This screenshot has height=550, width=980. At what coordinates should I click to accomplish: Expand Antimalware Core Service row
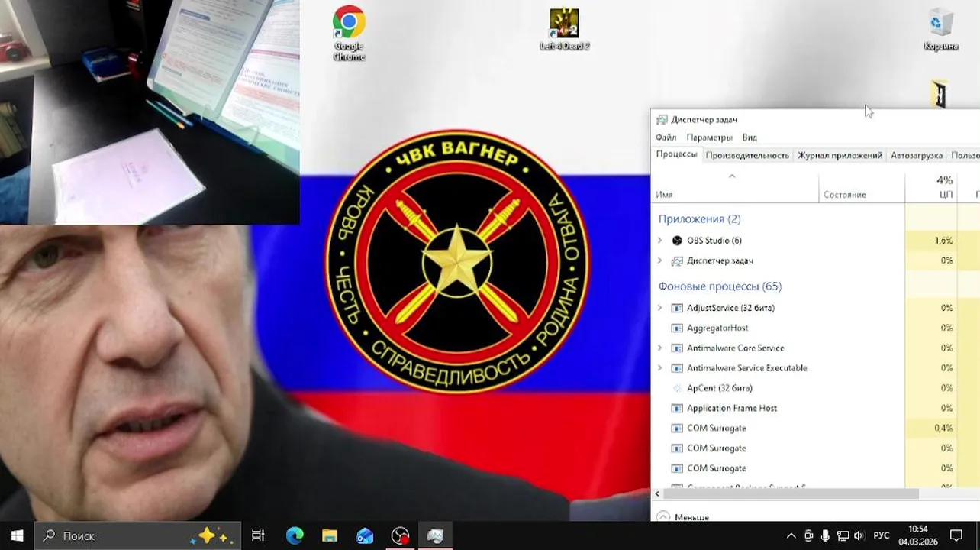(660, 348)
